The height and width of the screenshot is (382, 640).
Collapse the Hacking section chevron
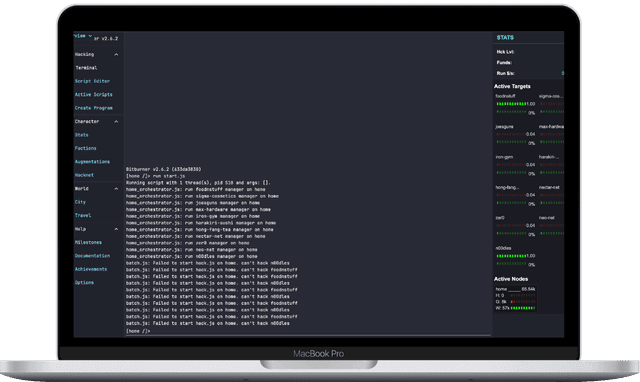click(x=116, y=54)
